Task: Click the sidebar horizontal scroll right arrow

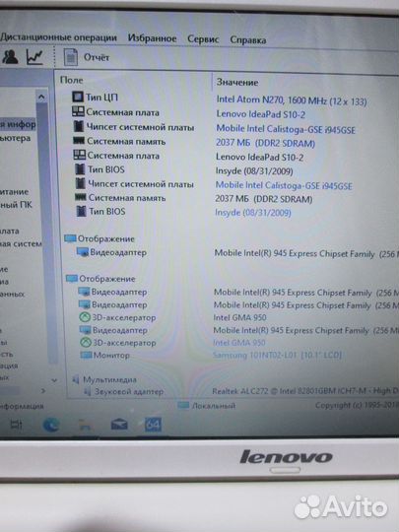Action: pyautogui.click(x=43, y=391)
